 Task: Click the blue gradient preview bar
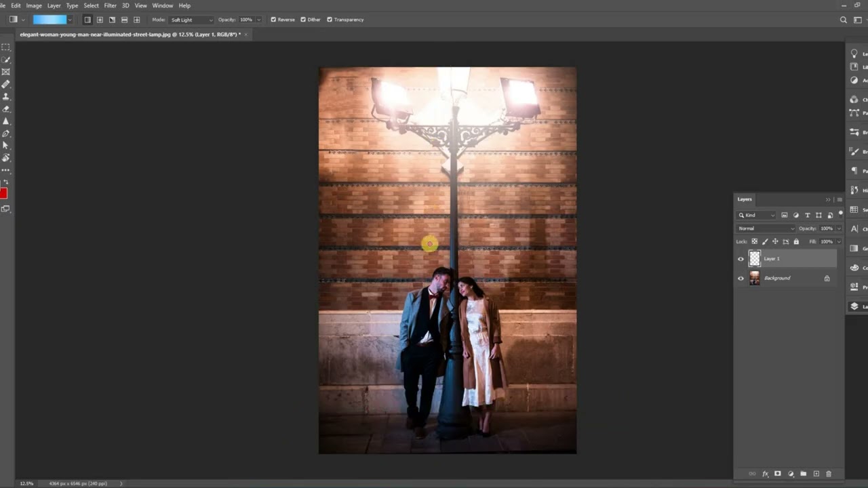(50, 20)
